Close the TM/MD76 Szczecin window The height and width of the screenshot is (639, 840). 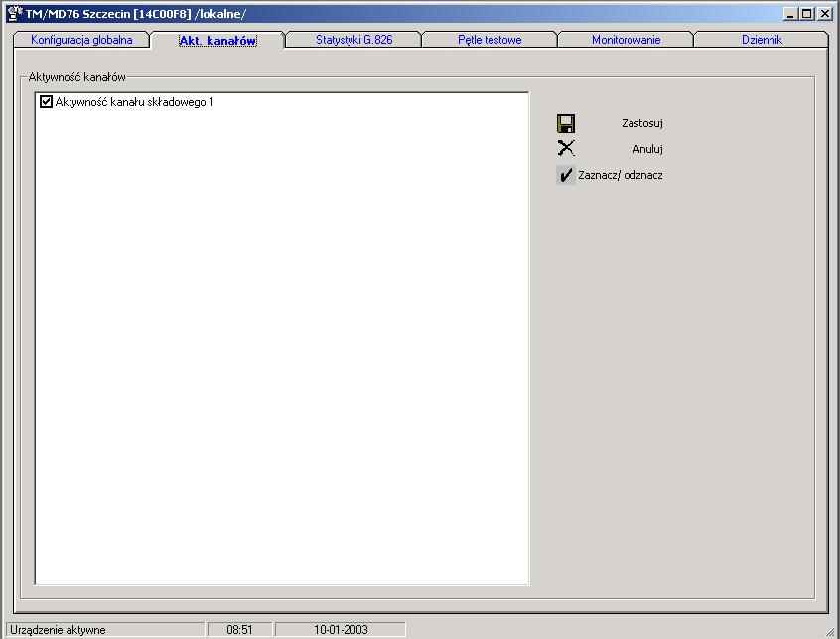tap(824, 14)
